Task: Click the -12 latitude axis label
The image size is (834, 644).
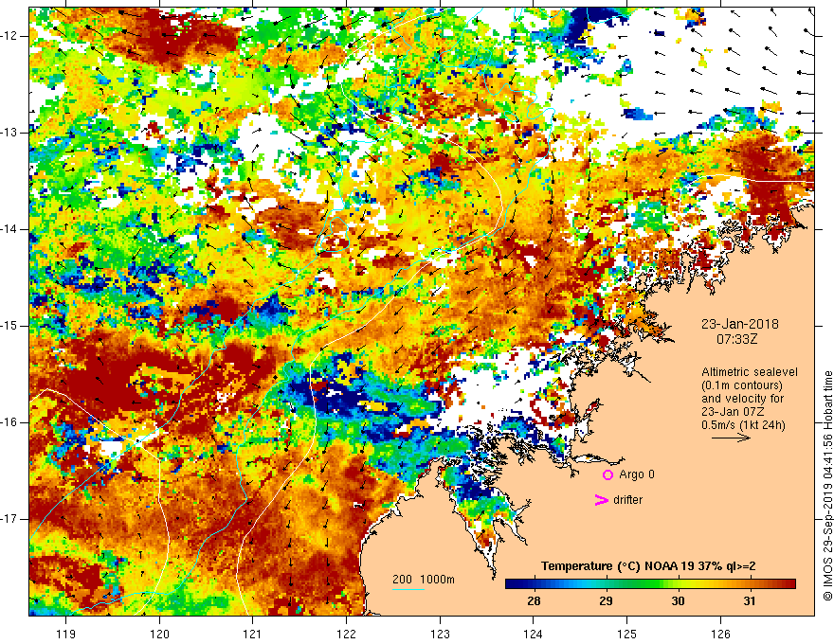Action: coord(10,36)
